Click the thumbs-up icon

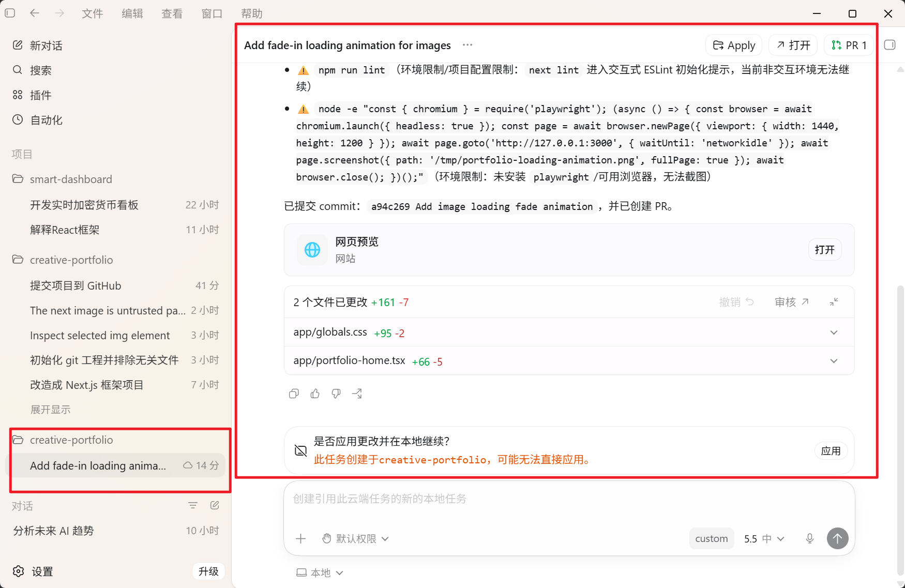click(315, 394)
